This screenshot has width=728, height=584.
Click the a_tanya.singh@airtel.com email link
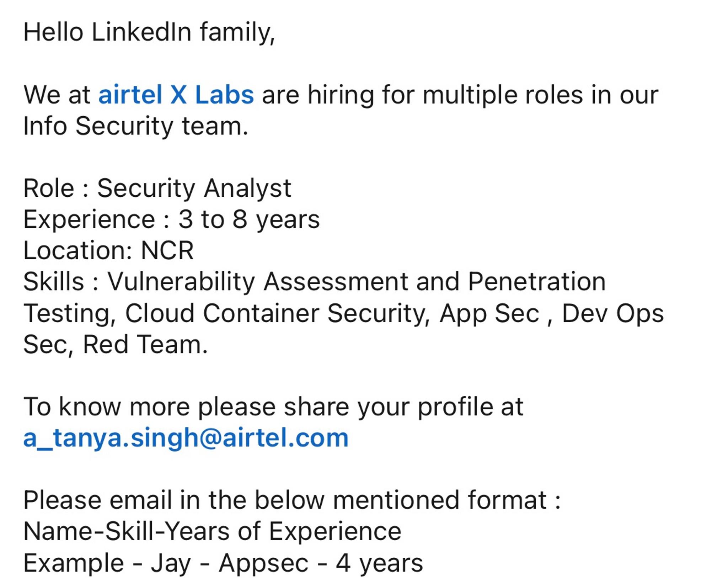(186, 437)
